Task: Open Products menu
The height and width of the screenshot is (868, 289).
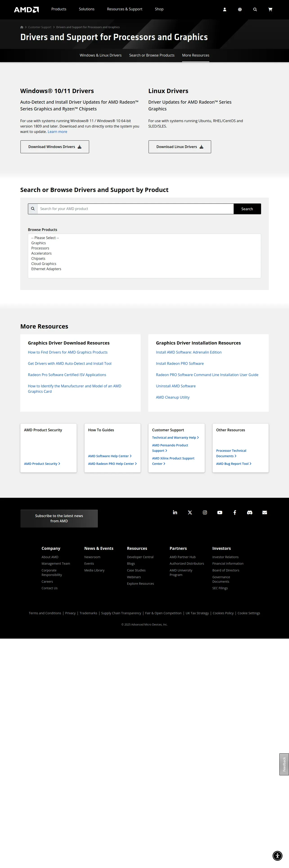Action: click(59, 9)
